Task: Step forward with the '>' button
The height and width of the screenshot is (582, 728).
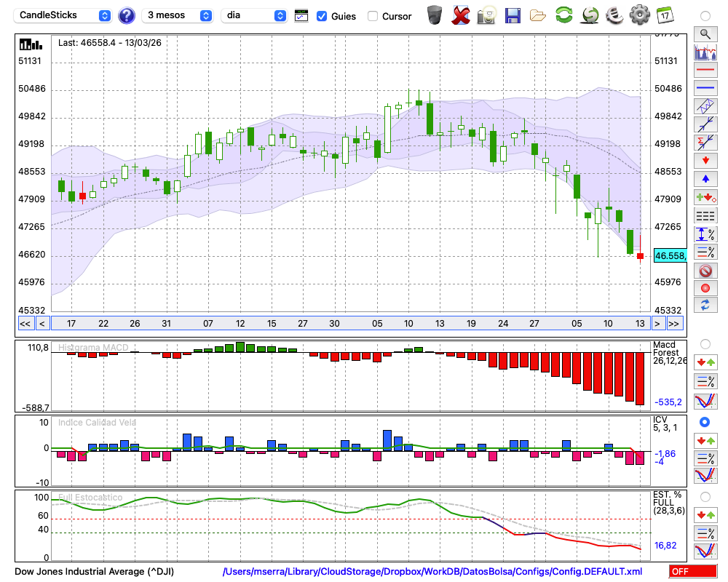Action: 657,324
